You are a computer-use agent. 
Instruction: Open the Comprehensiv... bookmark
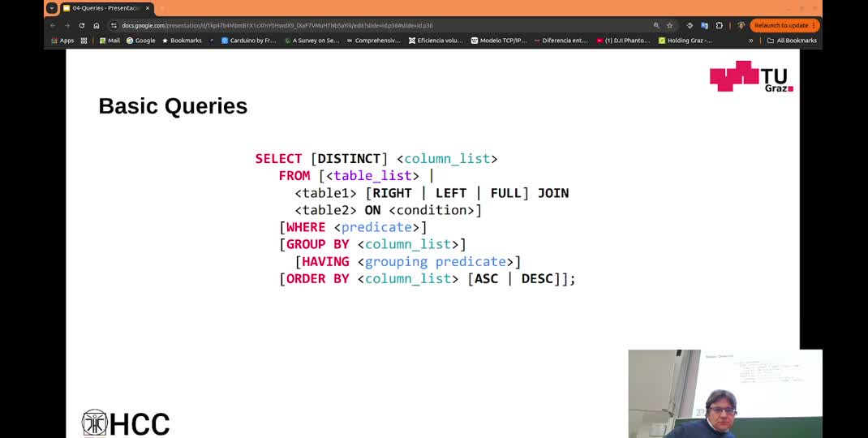click(374, 41)
